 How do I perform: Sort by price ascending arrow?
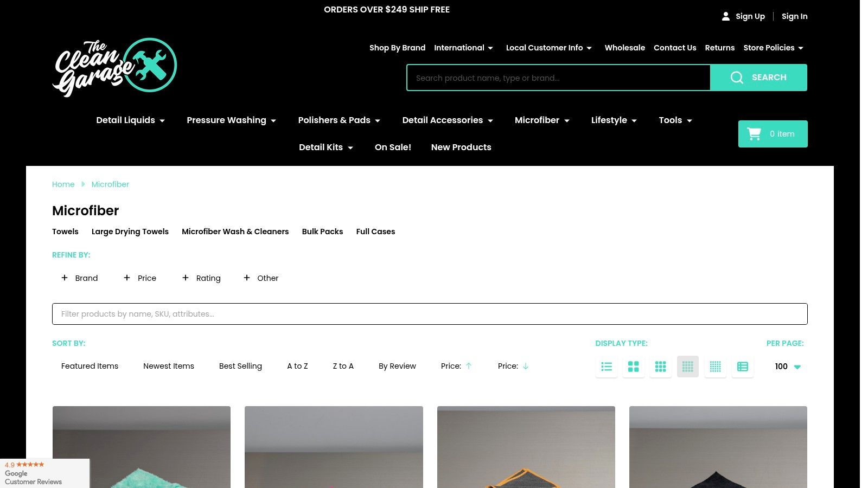(x=469, y=366)
